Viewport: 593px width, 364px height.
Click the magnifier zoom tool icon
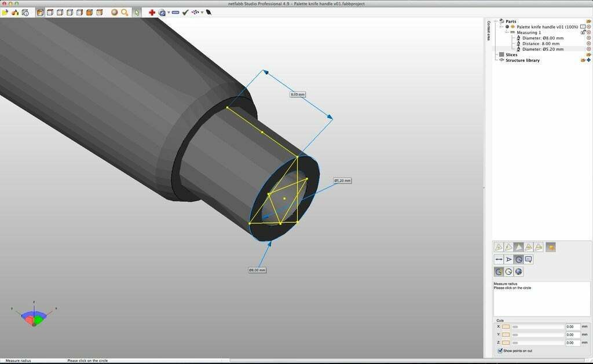pyautogui.click(x=125, y=13)
